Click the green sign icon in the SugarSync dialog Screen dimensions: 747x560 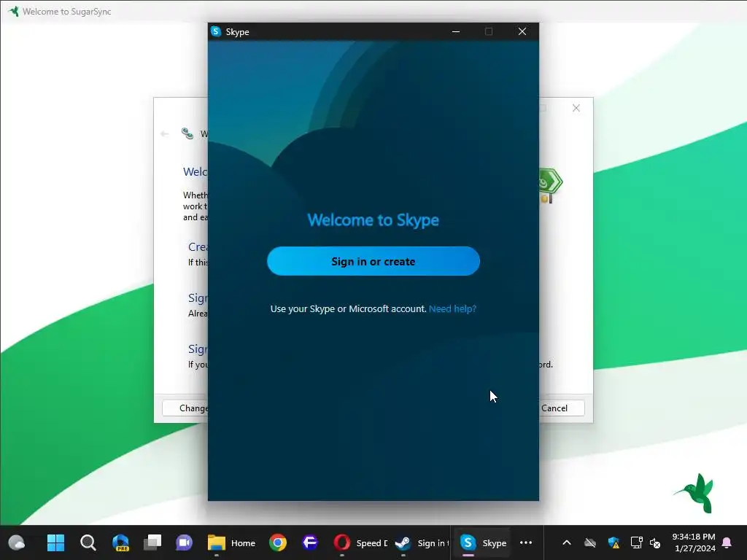[x=551, y=184]
